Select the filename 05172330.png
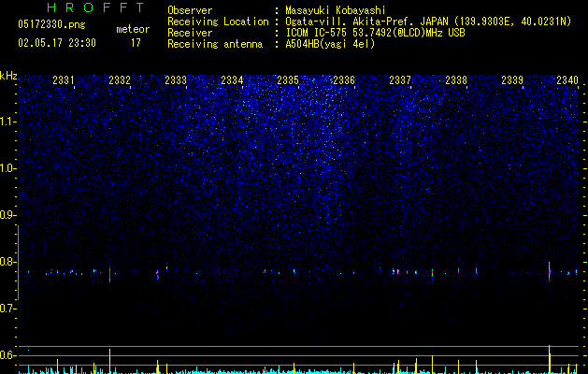 pos(51,24)
